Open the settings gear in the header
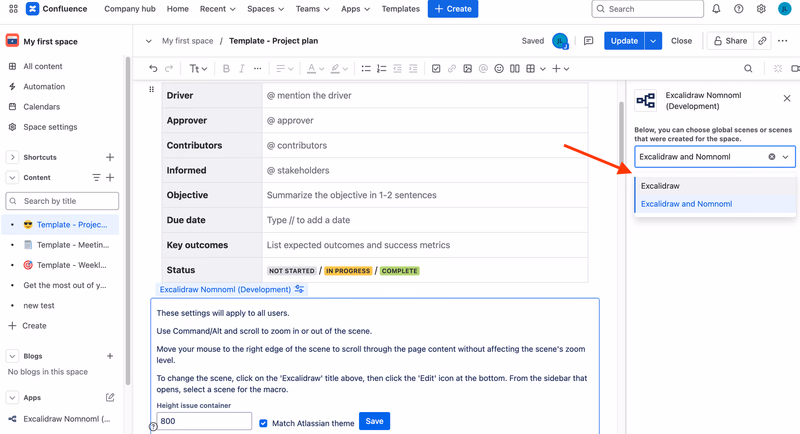800x434 pixels. point(761,9)
